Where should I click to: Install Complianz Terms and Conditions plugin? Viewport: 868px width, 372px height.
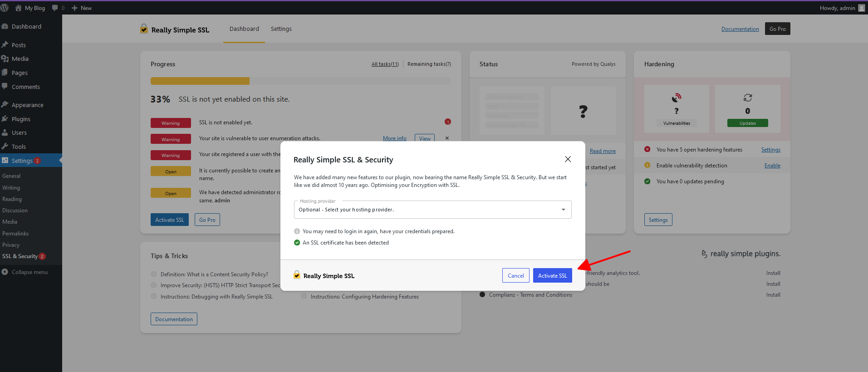tap(773, 295)
